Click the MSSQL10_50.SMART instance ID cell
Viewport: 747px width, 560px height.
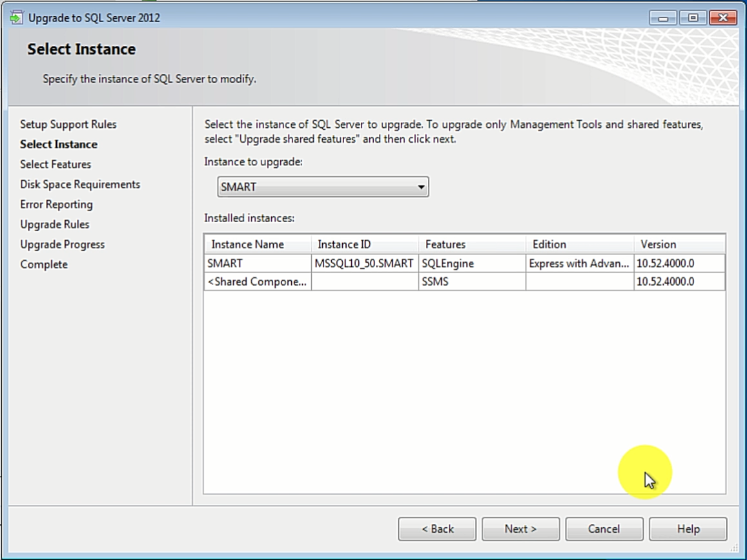tap(365, 264)
